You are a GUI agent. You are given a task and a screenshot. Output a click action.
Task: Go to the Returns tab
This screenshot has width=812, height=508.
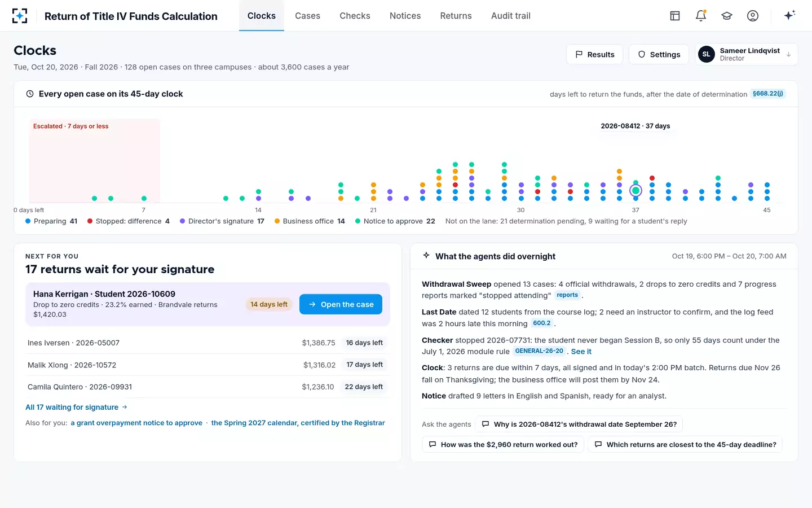[456, 16]
